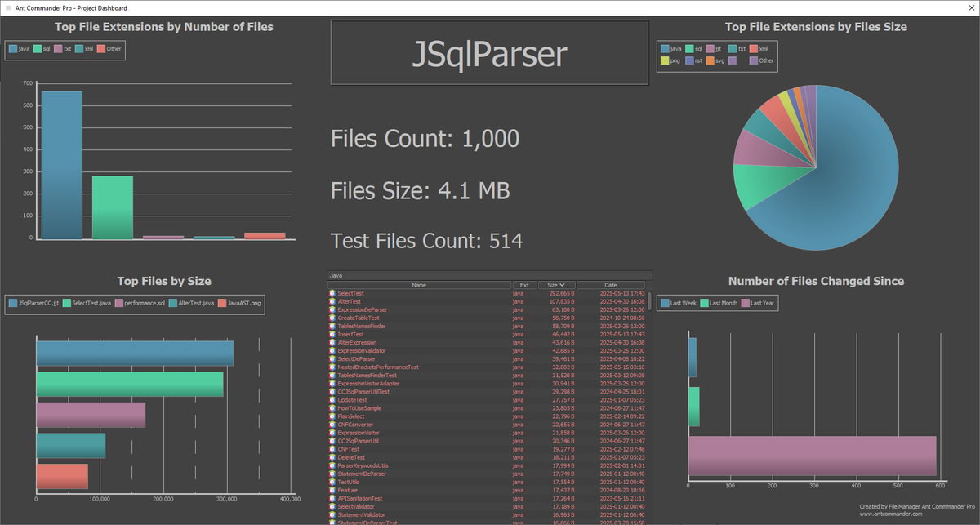Click Last Year legend swatch

click(746, 303)
